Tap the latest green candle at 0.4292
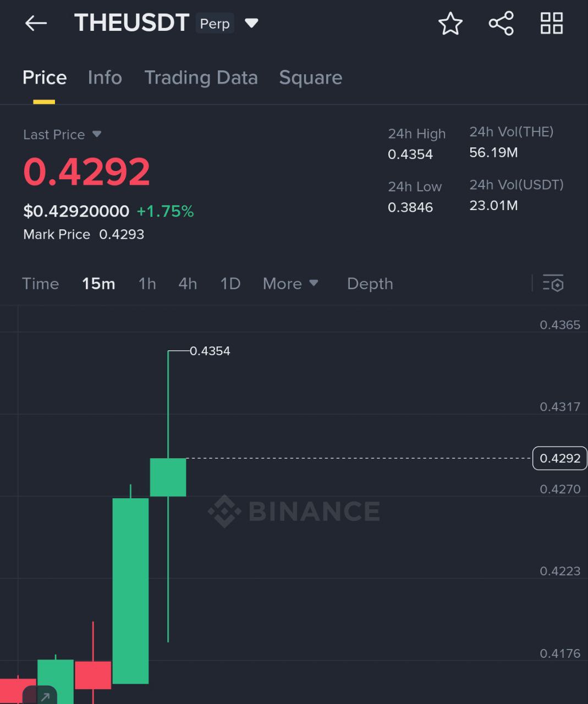Screen dimensions: 588x704 (168, 477)
